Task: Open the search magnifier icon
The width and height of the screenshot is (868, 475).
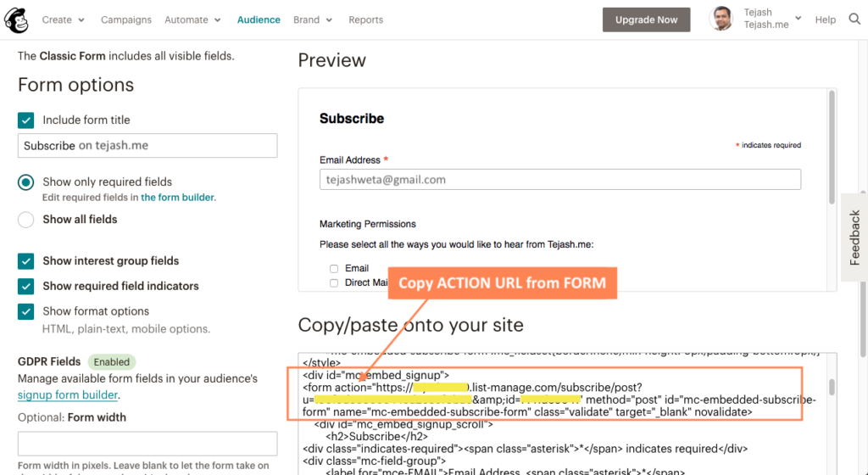Action: click(854, 20)
